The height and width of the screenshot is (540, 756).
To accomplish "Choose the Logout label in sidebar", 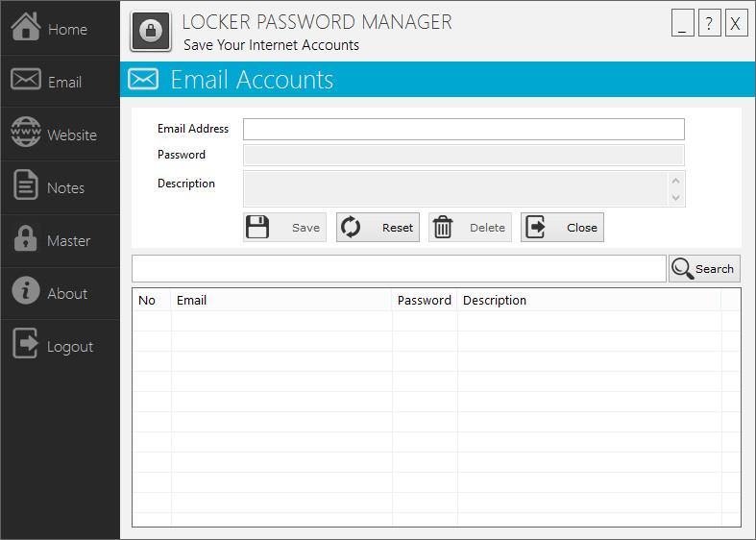I will (70, 347).
